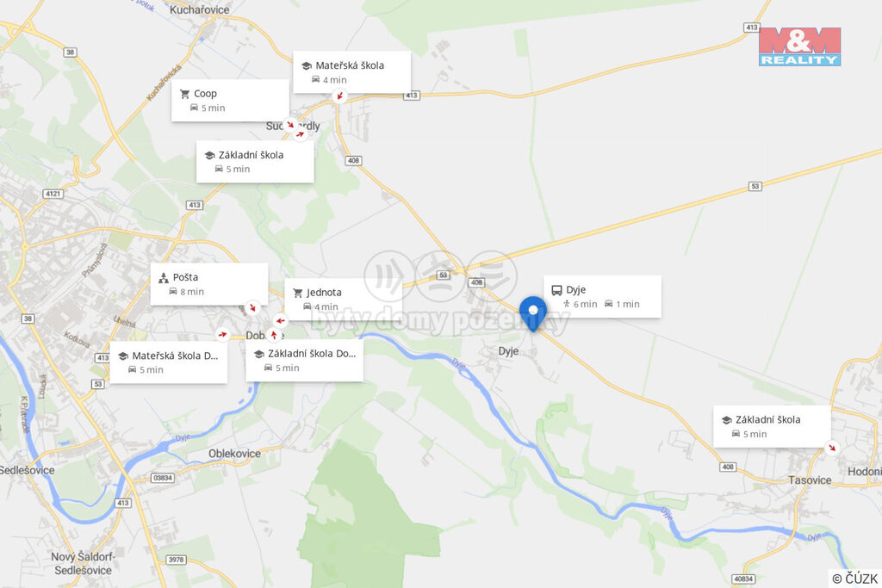Click the shopping cart icon by Coop
This screenshot has height=588, width=882.
point(184,94)
